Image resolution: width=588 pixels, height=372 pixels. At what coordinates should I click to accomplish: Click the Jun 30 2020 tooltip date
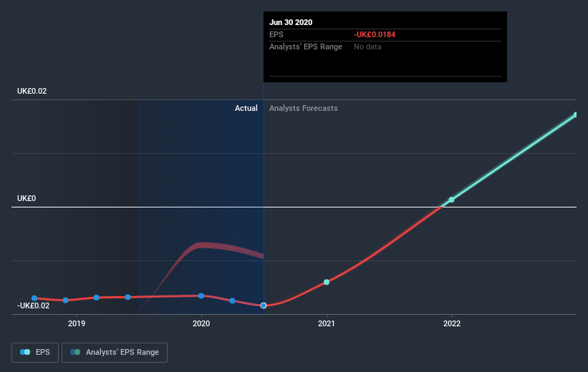coord(291,22)
